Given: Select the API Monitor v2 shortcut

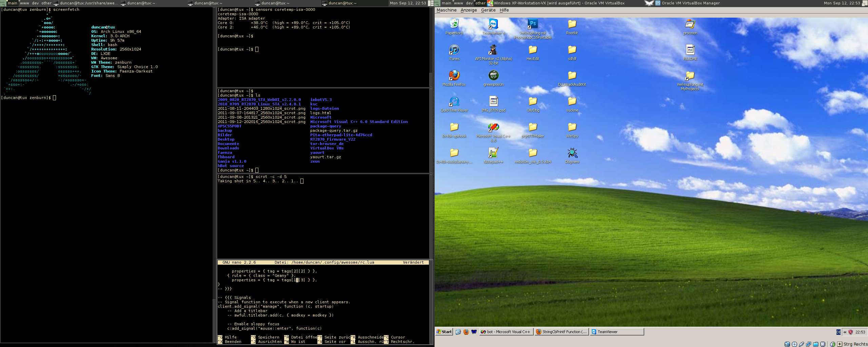Looking at the screenshot, I should tap(493, 50).
